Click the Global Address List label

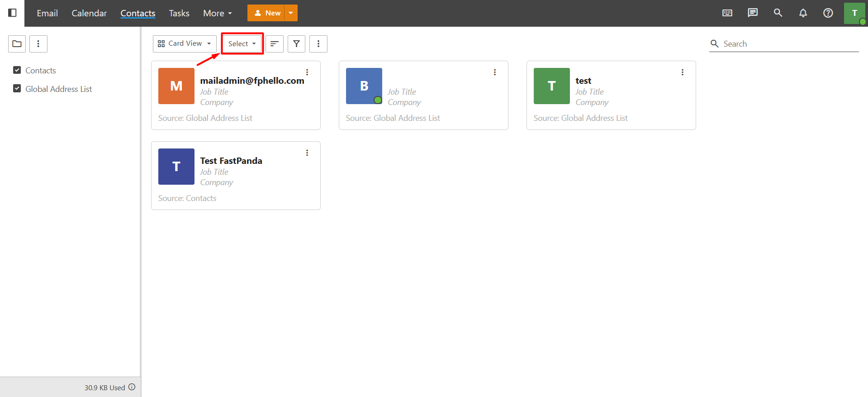pyautogui.click(x=59, y=89)
